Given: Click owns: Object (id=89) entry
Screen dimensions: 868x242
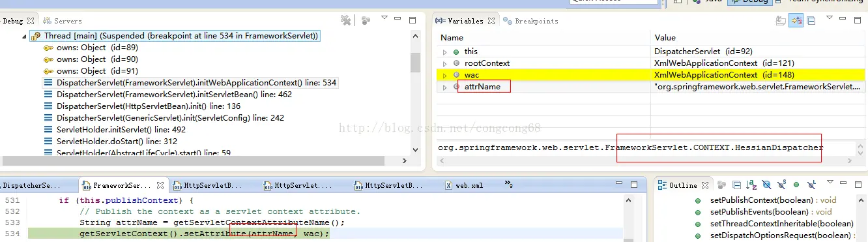Looking at the screenshot, I should tap(91, 48).
